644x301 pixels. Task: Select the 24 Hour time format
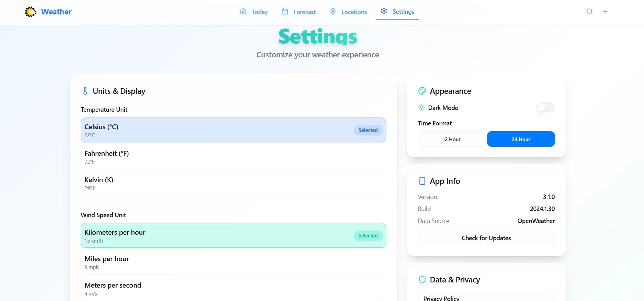click(x=521, y=139)
